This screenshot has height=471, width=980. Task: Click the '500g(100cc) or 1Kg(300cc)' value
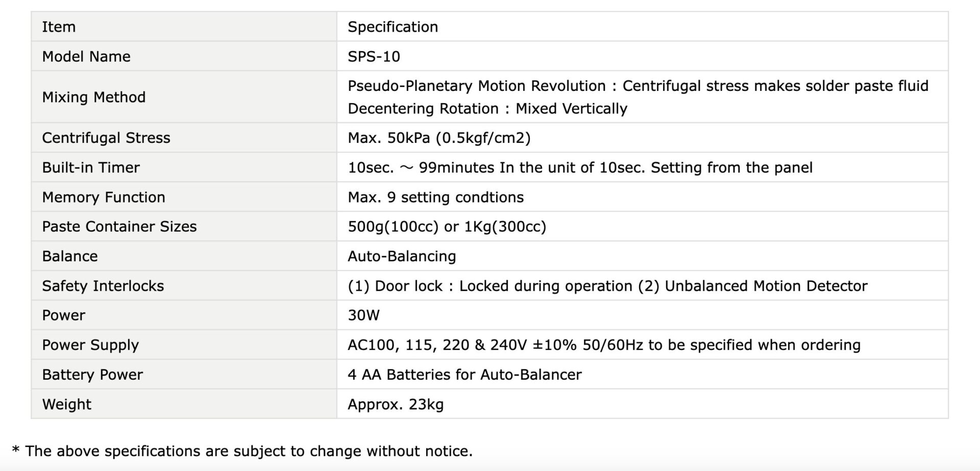point(447,227)
